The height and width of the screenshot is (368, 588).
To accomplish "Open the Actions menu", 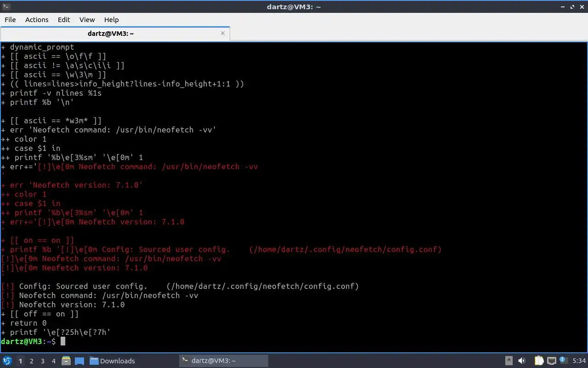I will click(x=37, y=19).
